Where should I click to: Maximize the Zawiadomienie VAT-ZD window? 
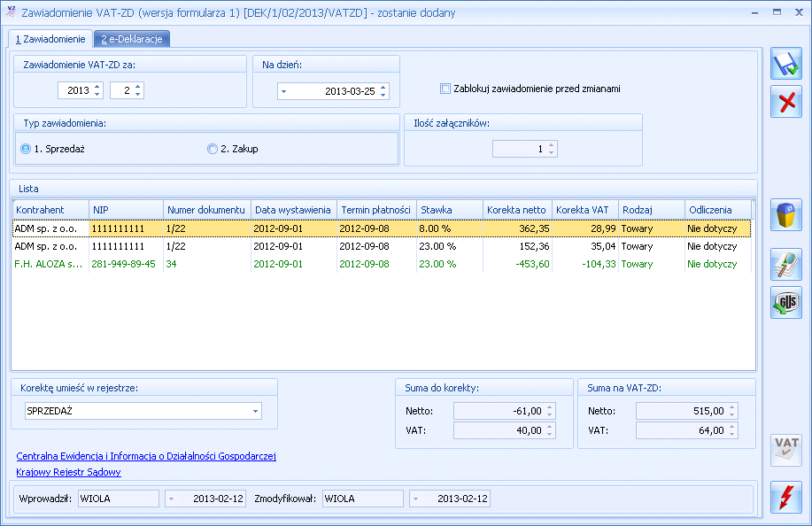[777, 12]
